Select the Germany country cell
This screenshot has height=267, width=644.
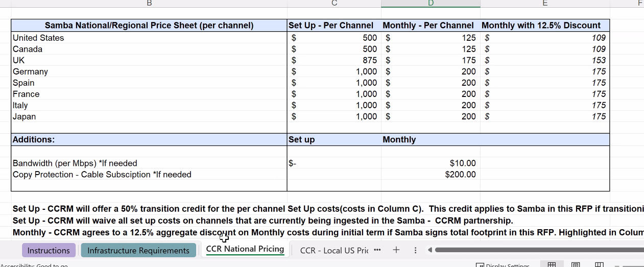(x=149, y=71)
